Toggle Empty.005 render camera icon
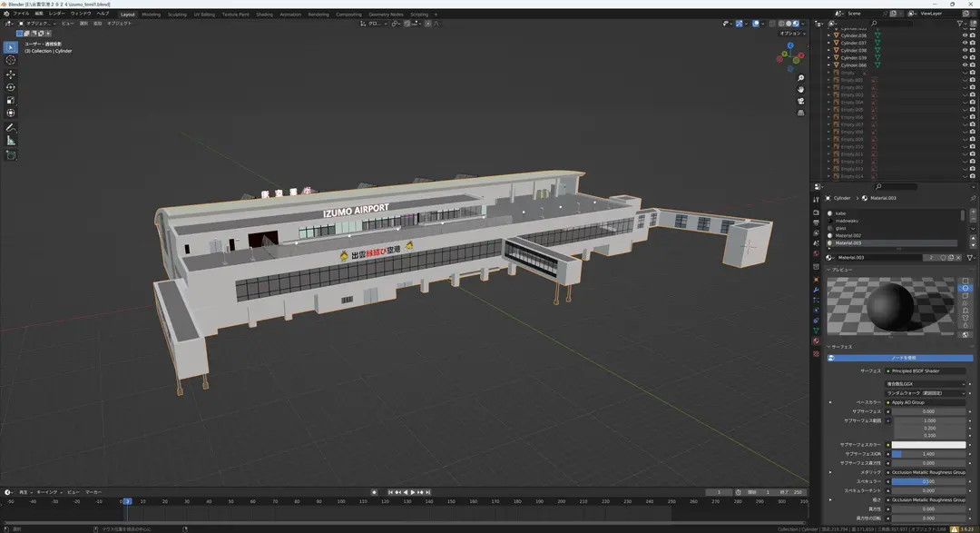Image resolution: width=980 pixels, height=533 pixels. click(x=973, y=110)
